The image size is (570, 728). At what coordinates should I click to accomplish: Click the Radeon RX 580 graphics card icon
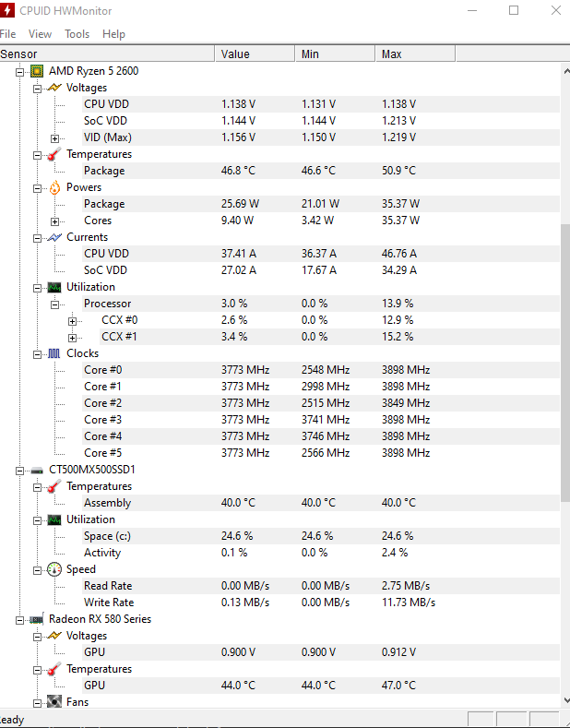(37, 619)
